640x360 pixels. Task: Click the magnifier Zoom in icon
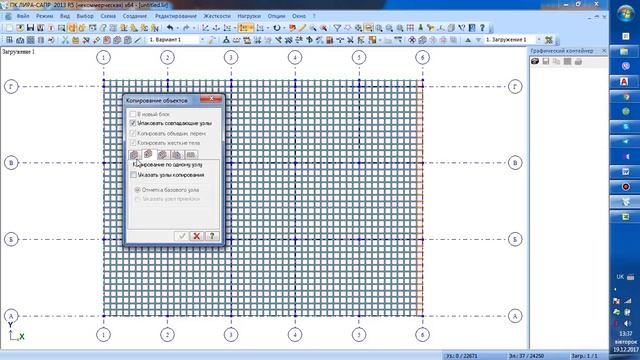coord(379,28)
